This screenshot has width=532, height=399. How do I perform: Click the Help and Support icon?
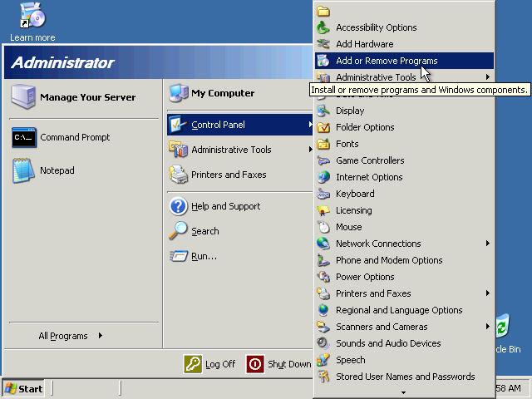point(178,206)
